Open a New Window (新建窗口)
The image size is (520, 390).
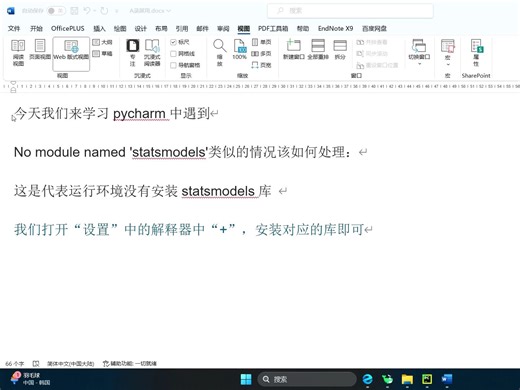pyautogui.click(x=294, y=49)
